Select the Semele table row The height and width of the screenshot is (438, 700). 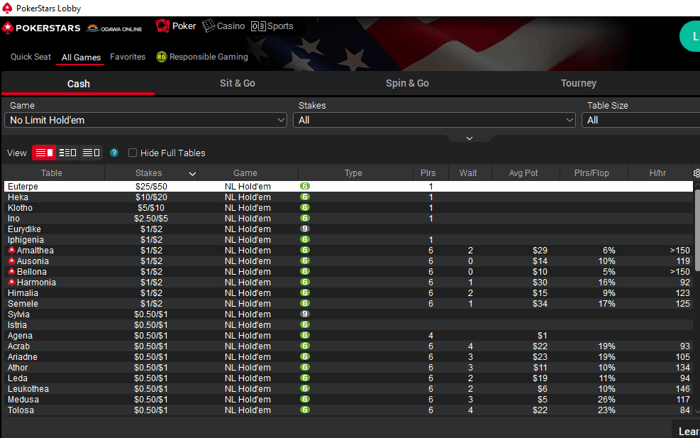[x=348, y=304]
